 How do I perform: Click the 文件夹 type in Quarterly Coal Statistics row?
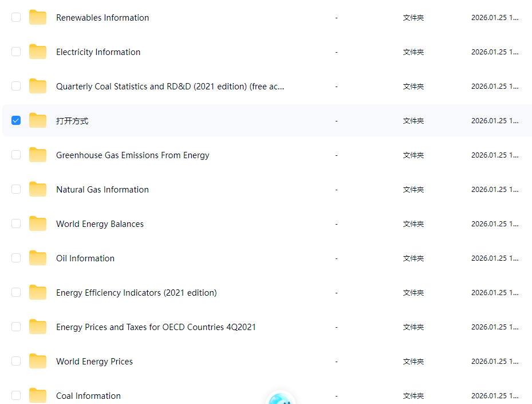tap(413, 87)
